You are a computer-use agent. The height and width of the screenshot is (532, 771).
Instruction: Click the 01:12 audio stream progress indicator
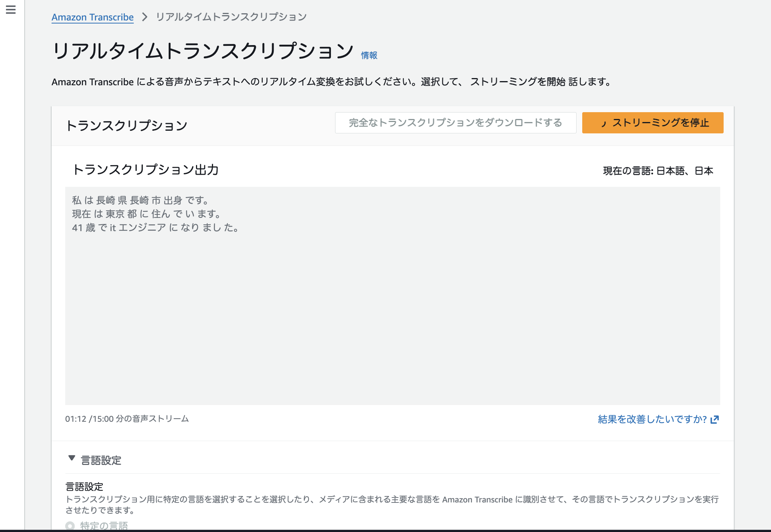pos(127,419)
